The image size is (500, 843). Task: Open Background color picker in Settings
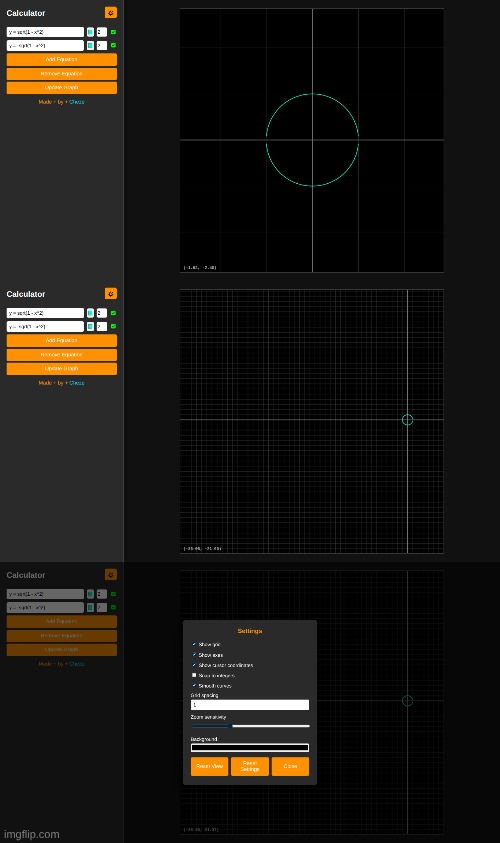pyautogui.click(x=250, y=748)
